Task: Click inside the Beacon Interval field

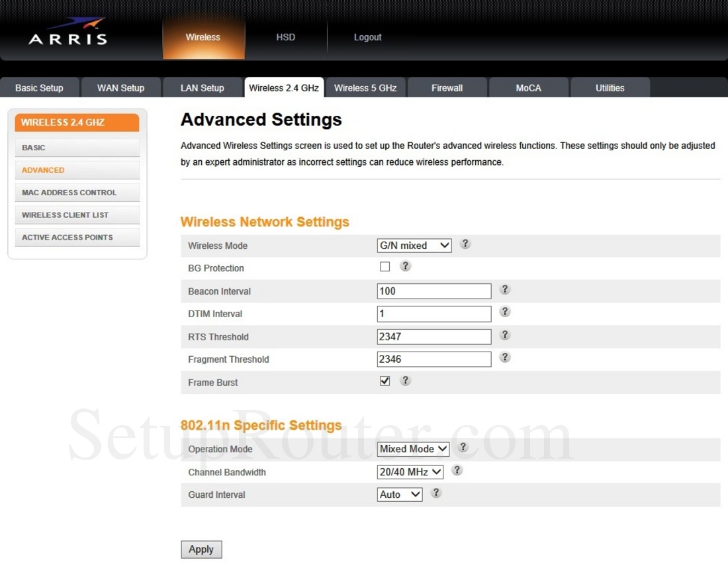Action: point(433,291)
